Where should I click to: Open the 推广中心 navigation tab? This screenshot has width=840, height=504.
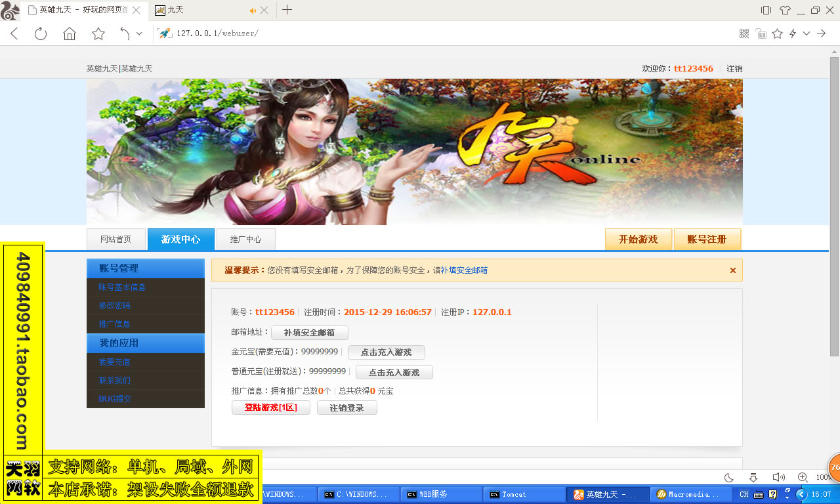click(245, 239)
